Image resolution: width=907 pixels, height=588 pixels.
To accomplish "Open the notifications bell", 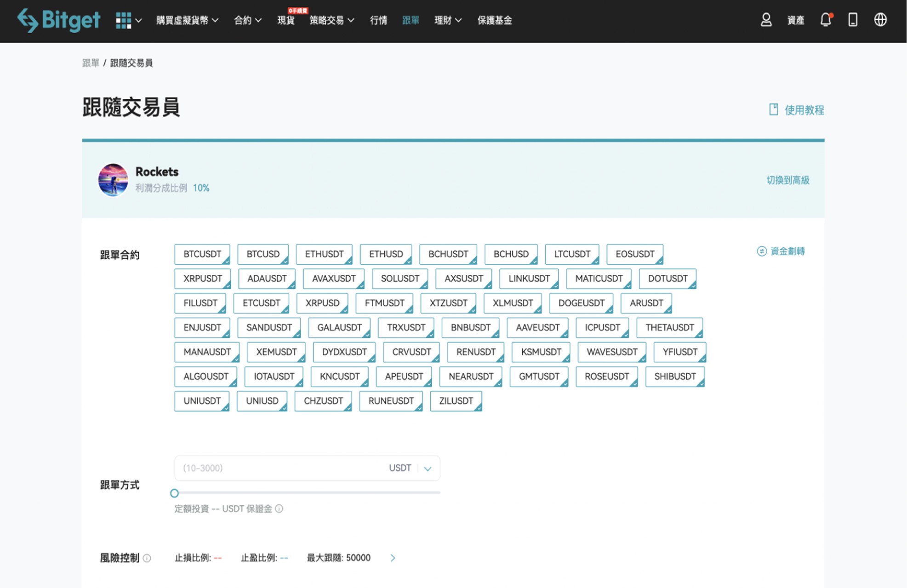I will click(826, 20).
